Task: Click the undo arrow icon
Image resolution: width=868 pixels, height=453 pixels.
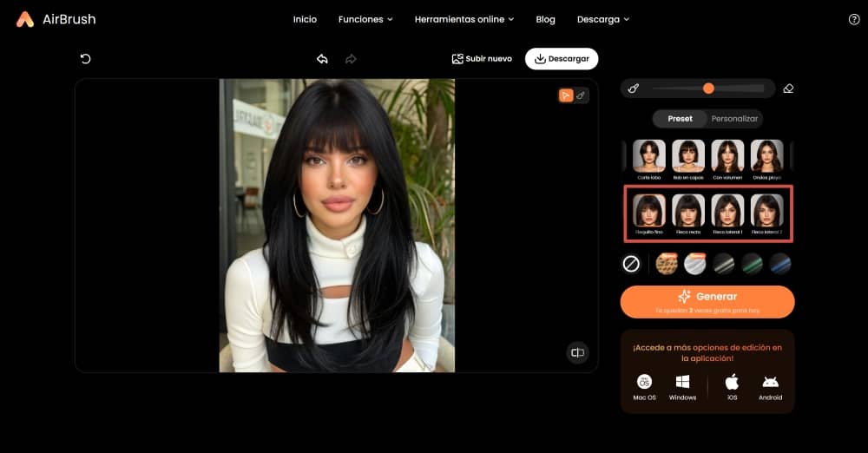Action: coord(322,59)
